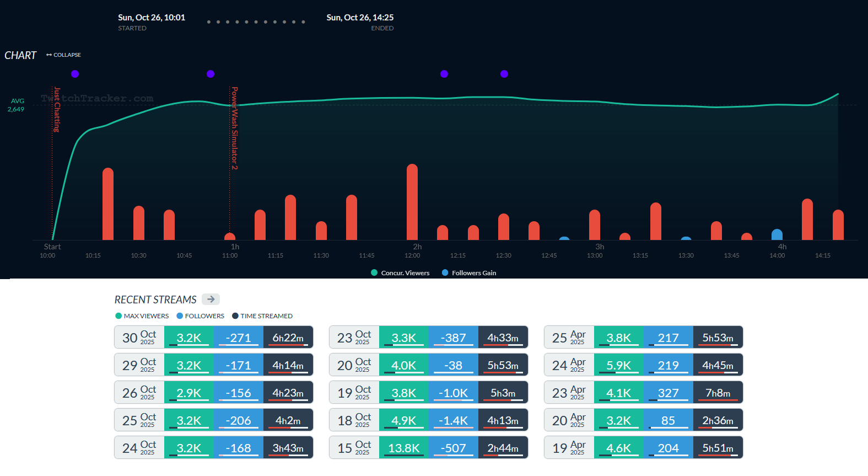The height and width of the screenshot is (476, 868).
Task: Collapse the chart panel
Action: click(63, 55)
